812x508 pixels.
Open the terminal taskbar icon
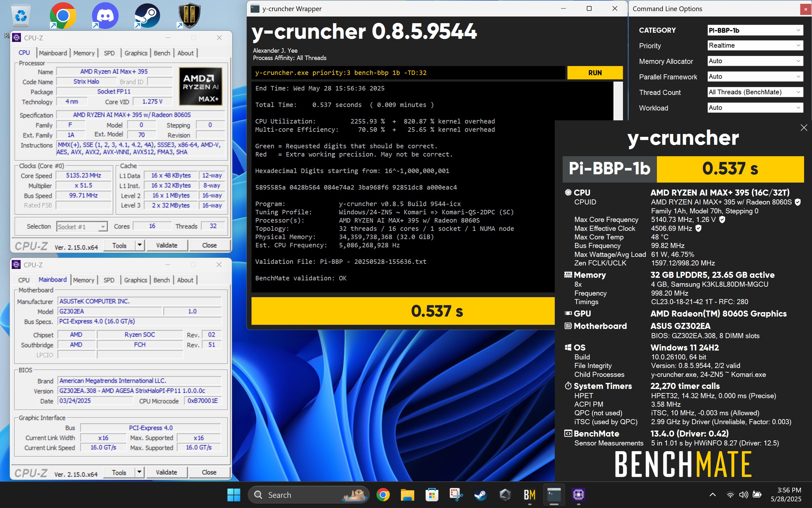point(554,495)
